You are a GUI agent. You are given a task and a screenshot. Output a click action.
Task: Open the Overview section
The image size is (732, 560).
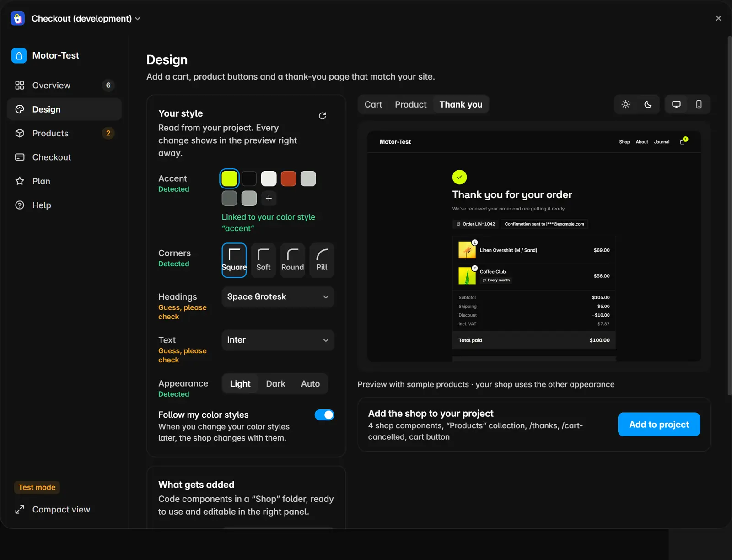[x=65, y=86]
